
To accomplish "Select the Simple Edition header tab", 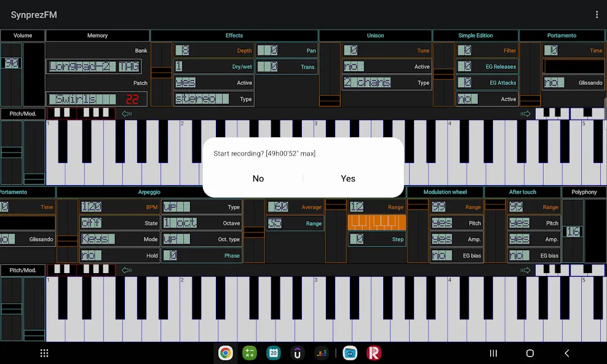I will pos(475,35).
